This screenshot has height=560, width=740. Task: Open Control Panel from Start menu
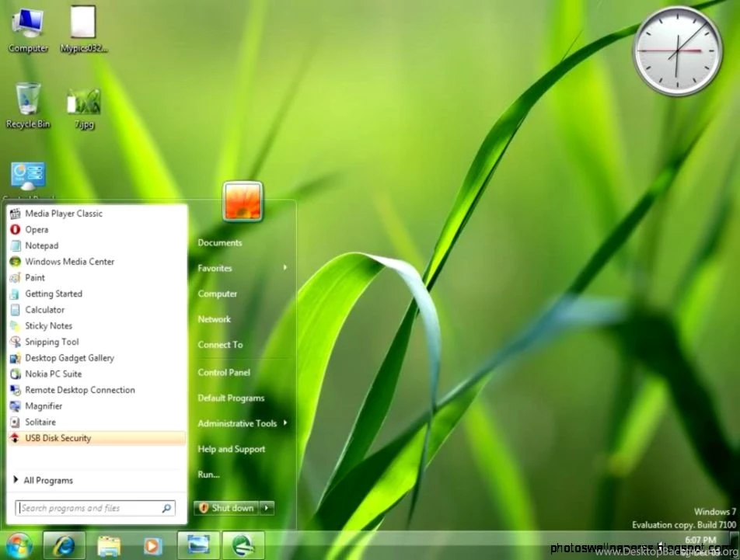tap(224, 372)
